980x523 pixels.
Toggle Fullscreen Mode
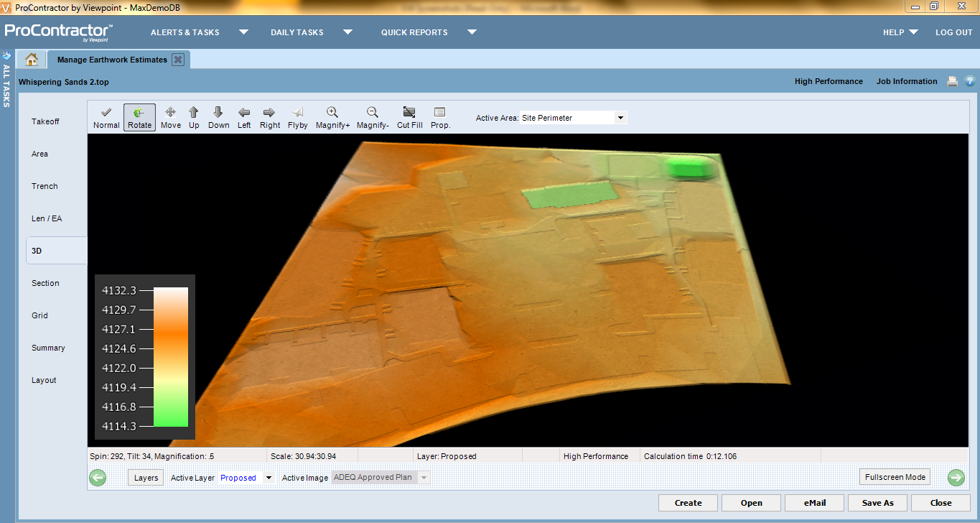pos(895,477)
